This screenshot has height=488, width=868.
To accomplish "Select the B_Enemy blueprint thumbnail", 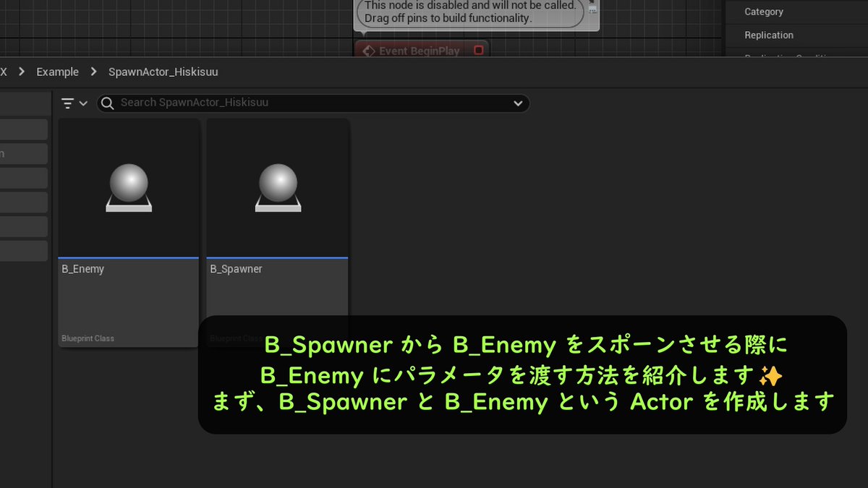I will tap(129, 217).
